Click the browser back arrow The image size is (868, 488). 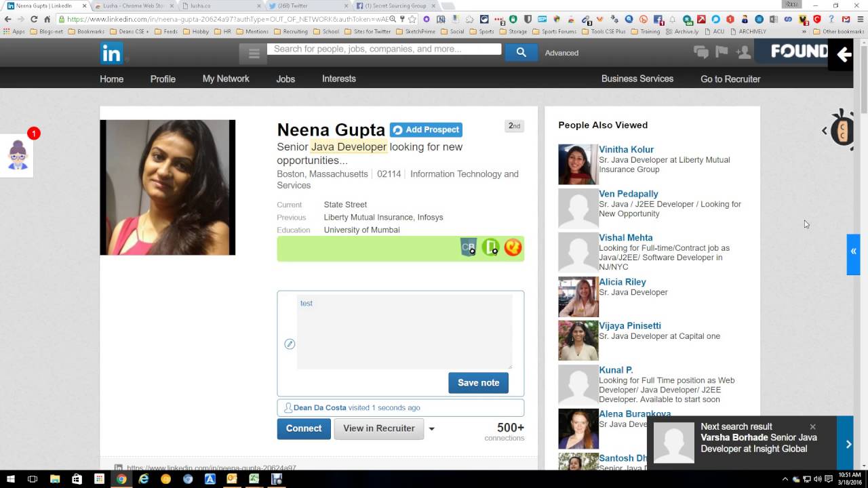click(x=7, y=19)
